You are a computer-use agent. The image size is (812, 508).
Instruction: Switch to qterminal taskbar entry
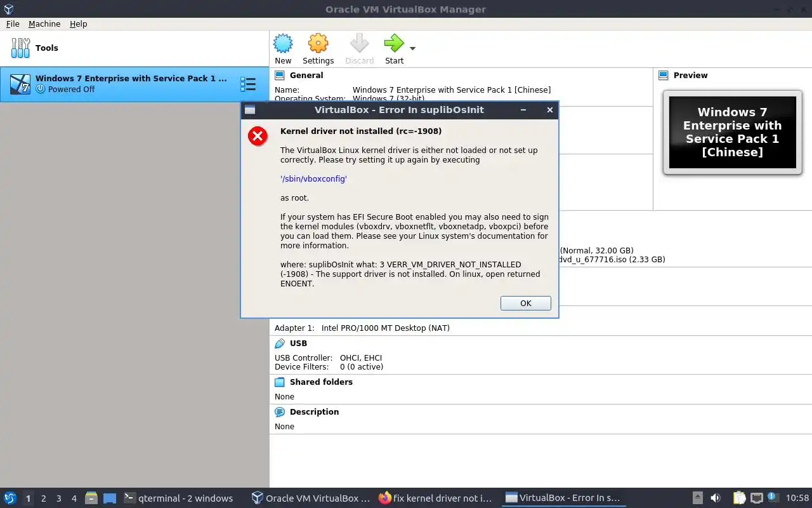tap(178, 498)
